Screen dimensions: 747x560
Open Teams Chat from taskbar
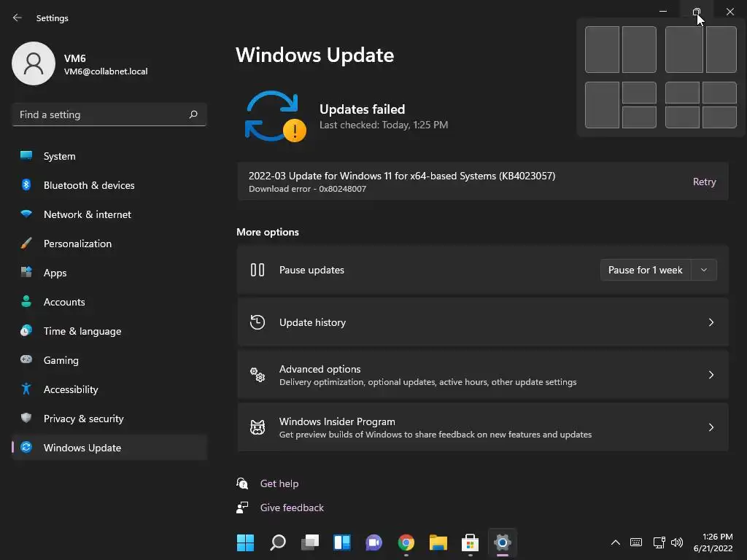pyautogui.click(x=374, y=542)
